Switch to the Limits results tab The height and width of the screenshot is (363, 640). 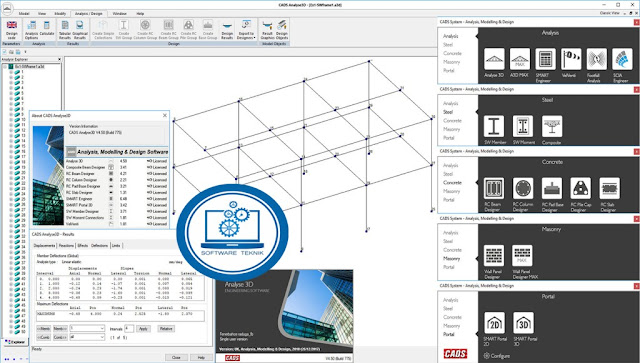[116, 245]
